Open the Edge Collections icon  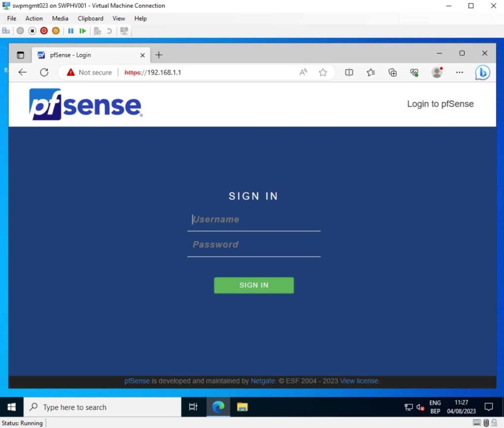click(x=392, y=72)
